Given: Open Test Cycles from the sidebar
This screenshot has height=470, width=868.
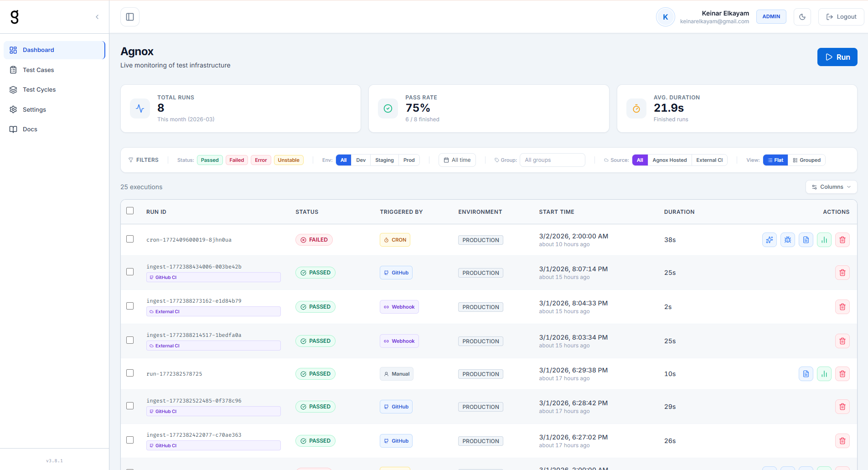Looking at the screenshot, I should 39,90.
